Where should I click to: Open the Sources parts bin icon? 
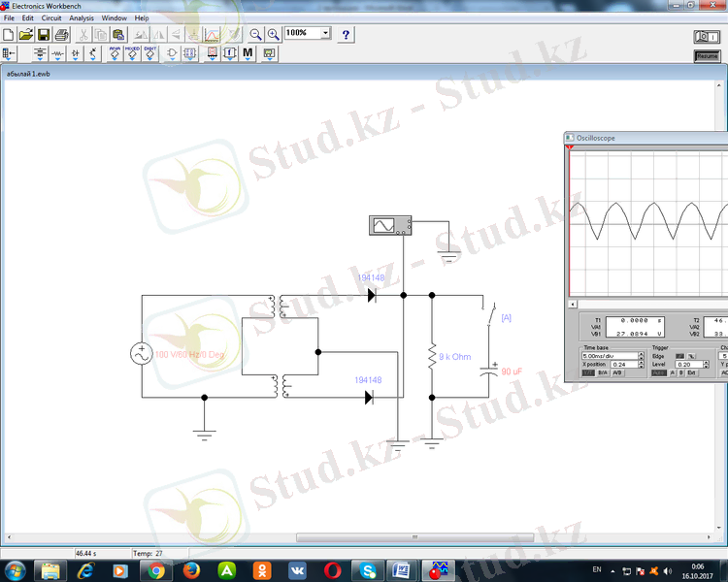[40, 53]
